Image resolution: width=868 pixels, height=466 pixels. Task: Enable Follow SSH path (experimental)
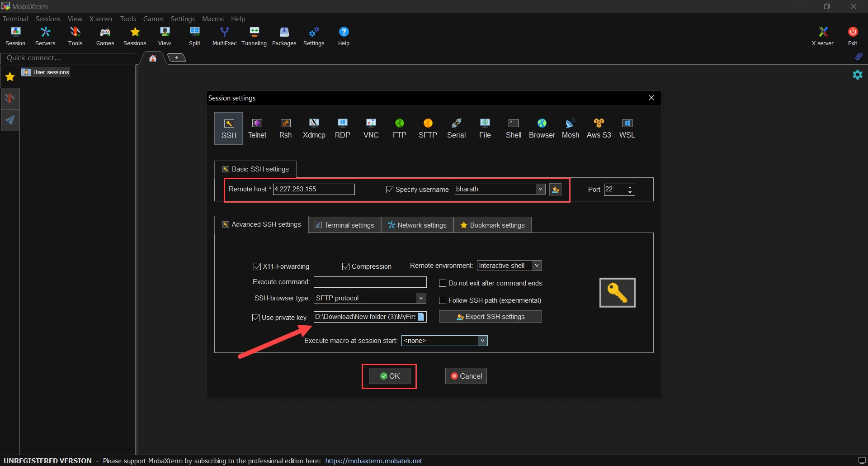pos(443,300)
